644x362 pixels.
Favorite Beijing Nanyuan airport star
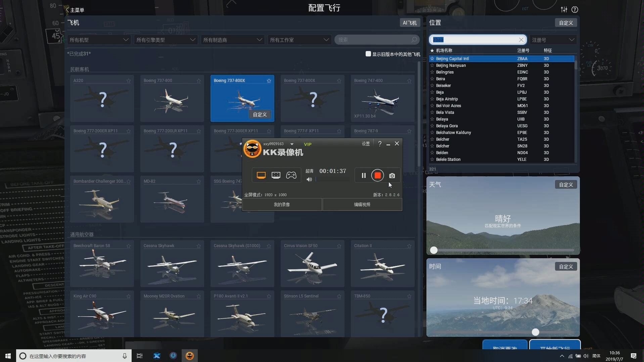point(432,65)
